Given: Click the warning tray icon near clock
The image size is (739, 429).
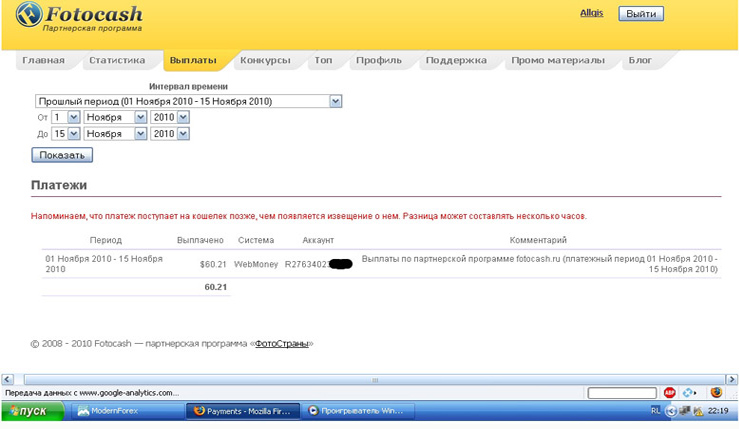Looking at the screenshot, I should [x=698, y=412].
